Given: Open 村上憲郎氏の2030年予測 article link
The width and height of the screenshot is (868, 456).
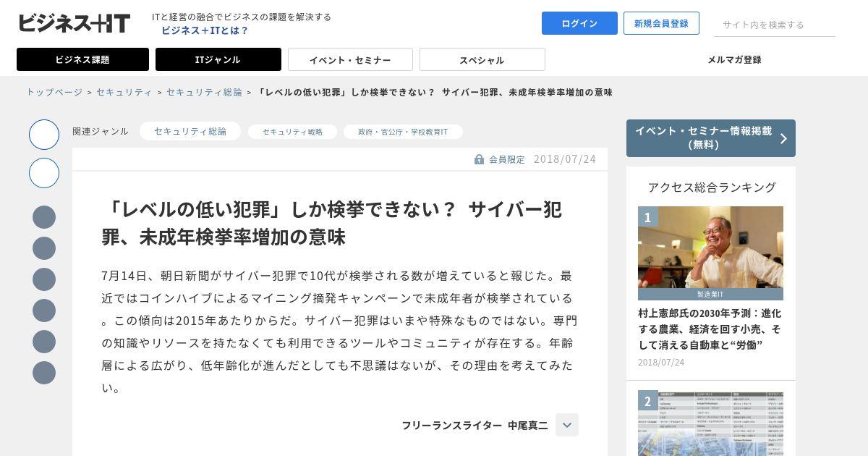Looking at the screenshot, I should [x=710, y=329].
